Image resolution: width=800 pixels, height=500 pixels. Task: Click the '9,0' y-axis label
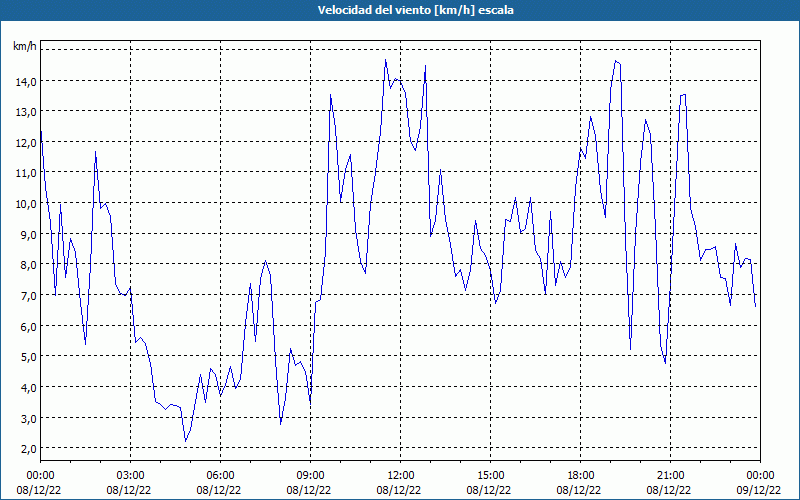28,235
